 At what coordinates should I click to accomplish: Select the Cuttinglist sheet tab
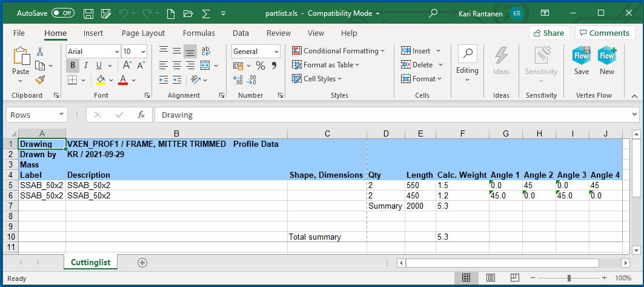click(90, 262)
